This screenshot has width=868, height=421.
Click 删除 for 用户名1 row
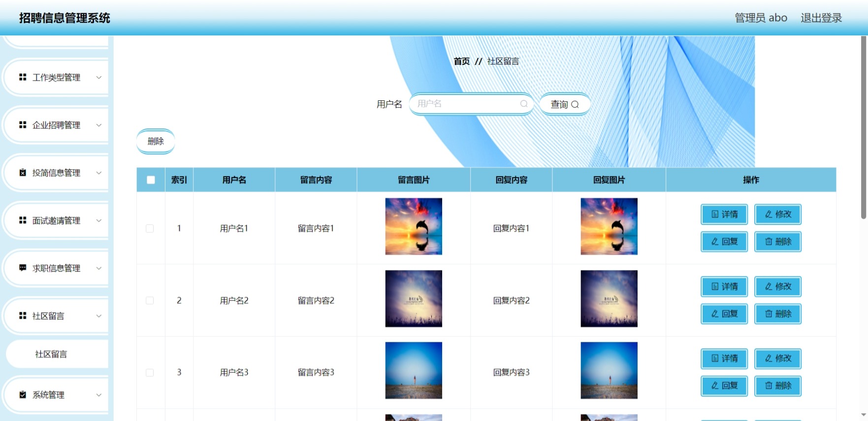coord(778,241)
